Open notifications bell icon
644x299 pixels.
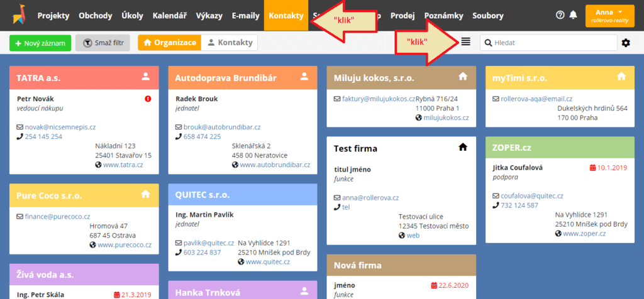[x=574, y=15]
